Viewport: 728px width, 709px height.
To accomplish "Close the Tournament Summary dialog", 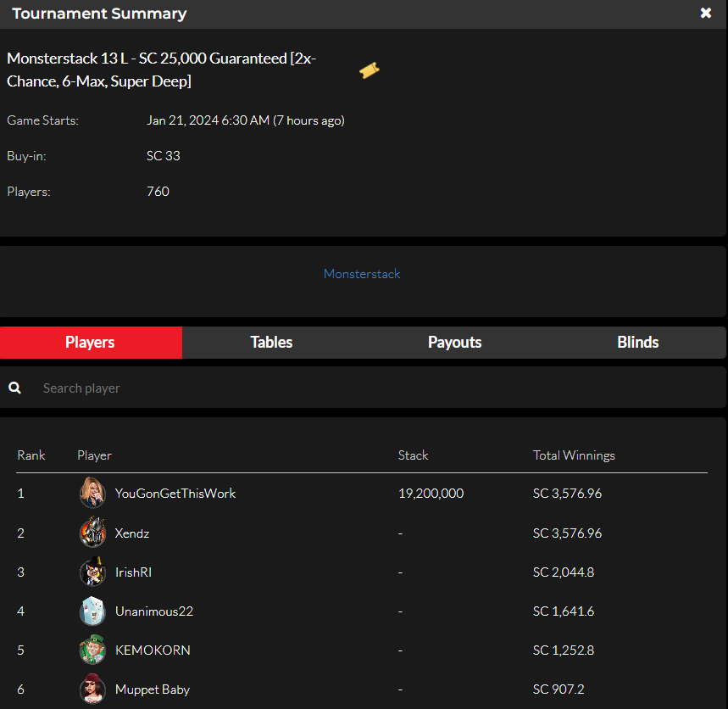I will coord(706,13).
